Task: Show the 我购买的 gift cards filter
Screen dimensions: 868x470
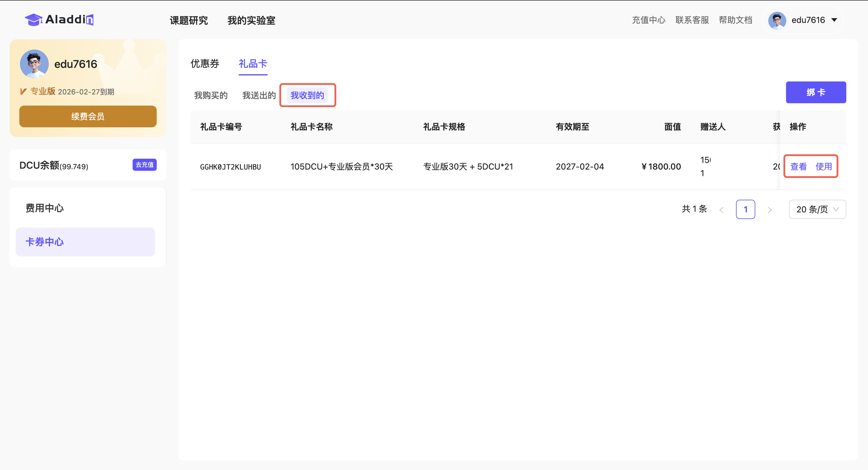Action: [x=211, y=95]
